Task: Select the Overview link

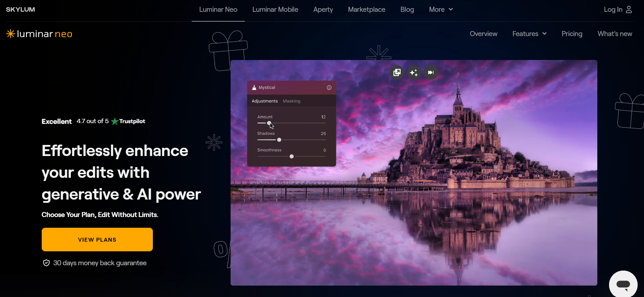Action: point(483,34)
